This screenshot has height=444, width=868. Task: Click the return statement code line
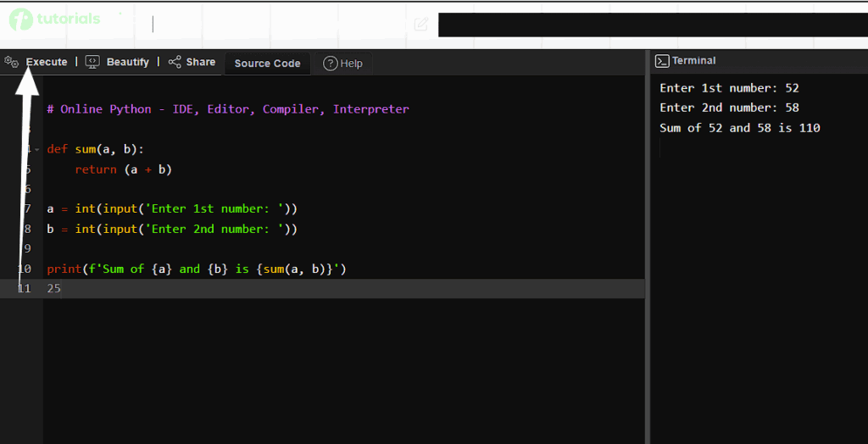pos(123,169)
